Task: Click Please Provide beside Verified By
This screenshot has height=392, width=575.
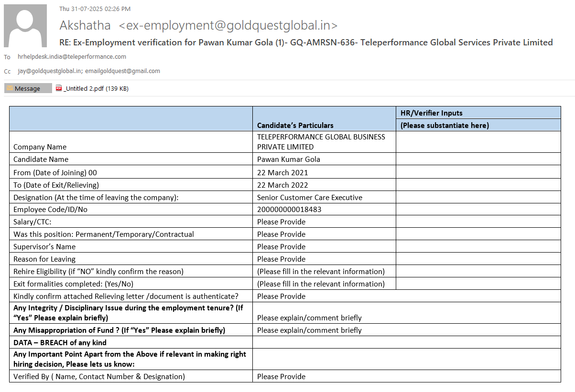Action: coord(281,376)
